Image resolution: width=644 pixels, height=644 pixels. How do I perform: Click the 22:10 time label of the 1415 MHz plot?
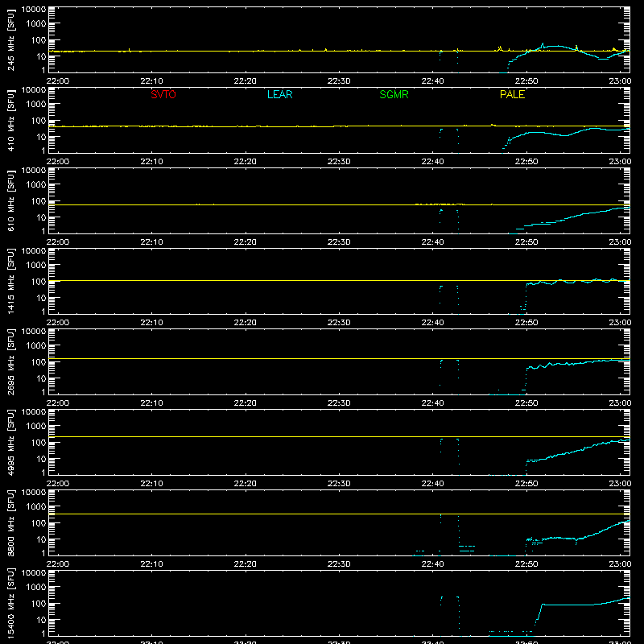(x=151, y=323)
